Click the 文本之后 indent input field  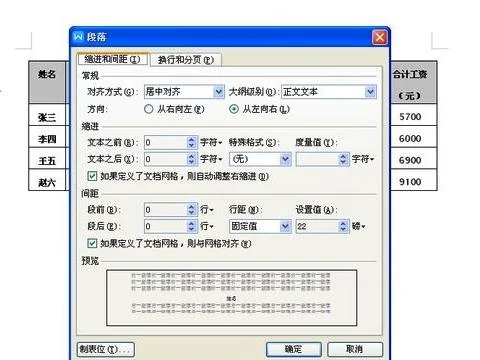pyautogui.click(x=166, y=159)
